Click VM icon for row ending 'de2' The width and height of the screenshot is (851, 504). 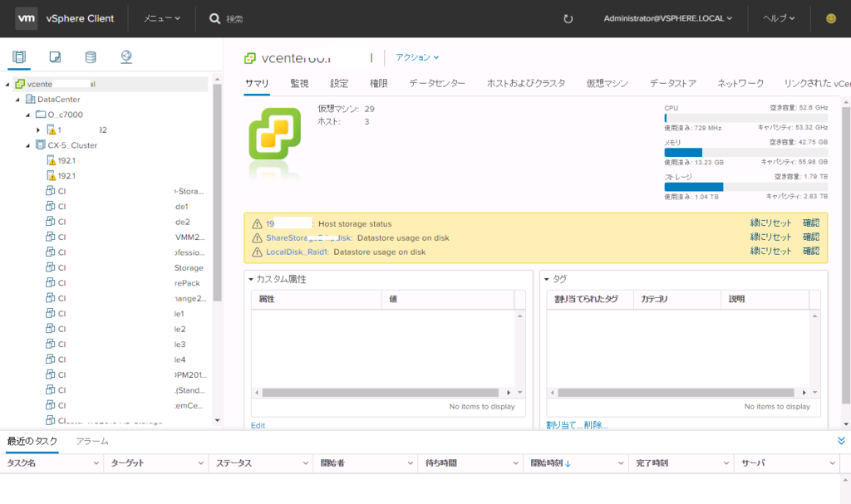[50, 222]
